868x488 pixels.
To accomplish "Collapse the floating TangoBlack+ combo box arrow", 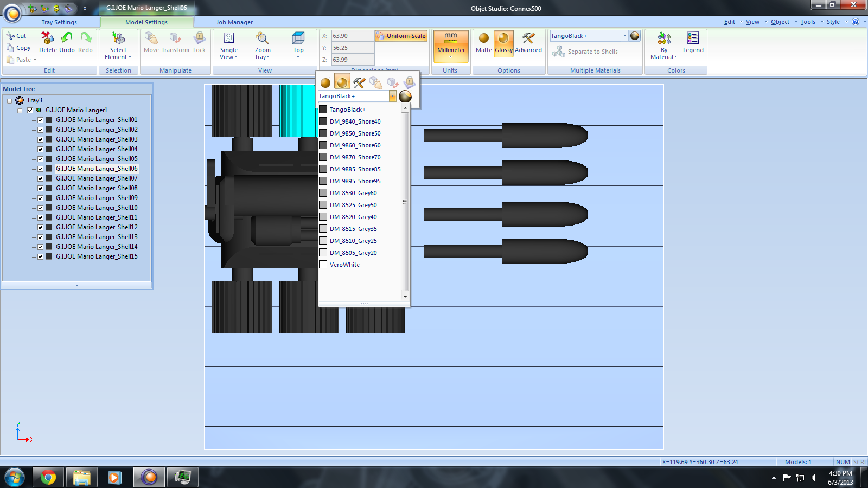I will [x=392, y=96].
